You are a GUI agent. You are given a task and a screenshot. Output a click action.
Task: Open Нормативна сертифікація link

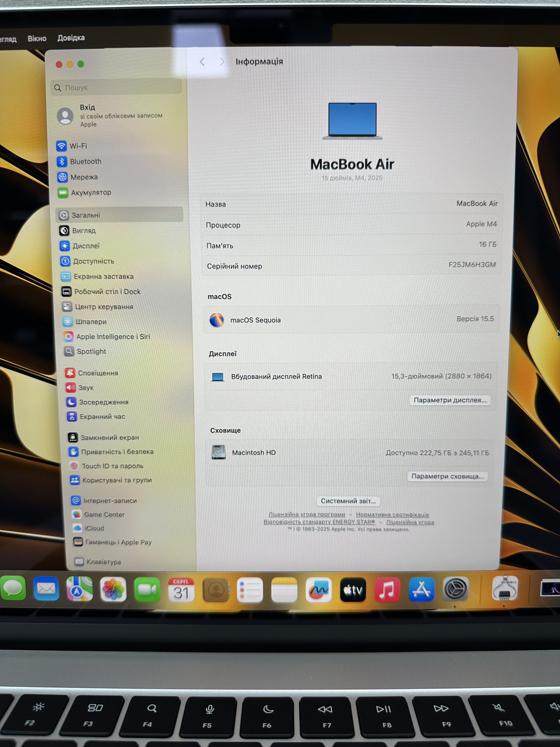pyautogui.click(x=392, y=515)
